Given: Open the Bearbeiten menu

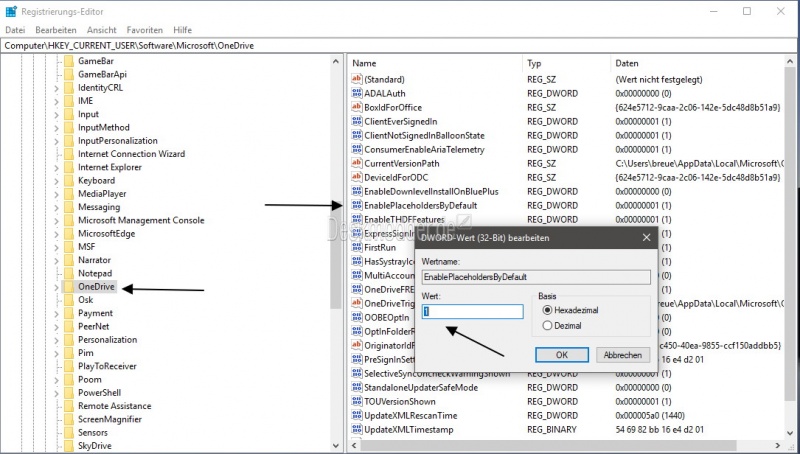Looking at the screenshot, I should click(x=56, y=30).
